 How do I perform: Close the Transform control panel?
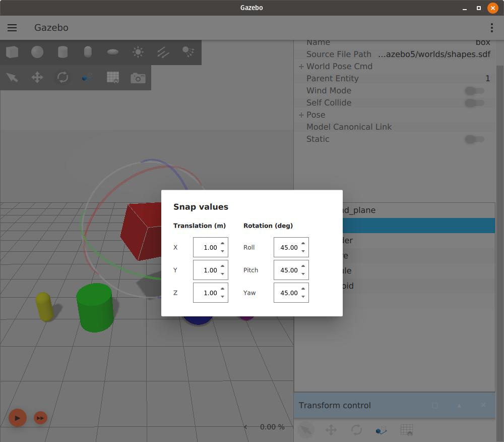483,405
